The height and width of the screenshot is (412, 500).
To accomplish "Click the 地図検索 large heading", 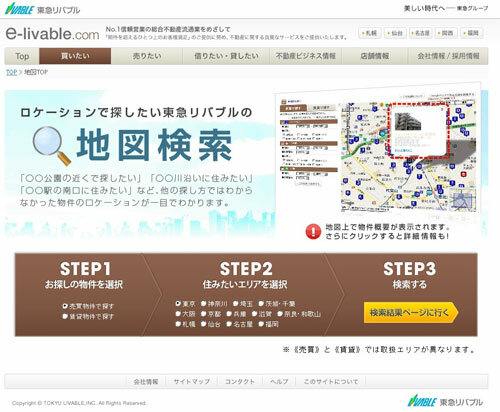I will [154, 146].
